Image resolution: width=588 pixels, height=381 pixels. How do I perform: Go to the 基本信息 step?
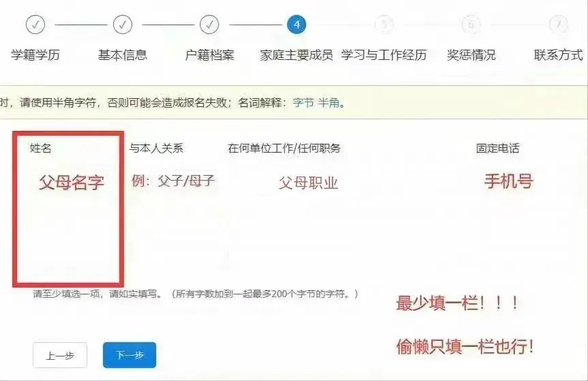[123, 55]
